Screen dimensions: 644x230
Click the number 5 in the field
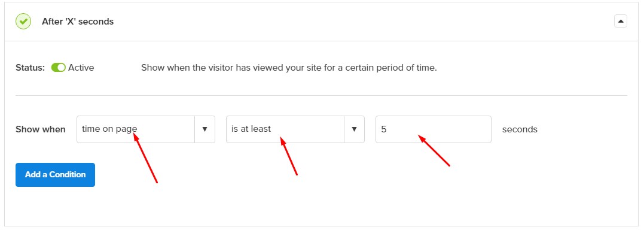click(x=384, y=129)
